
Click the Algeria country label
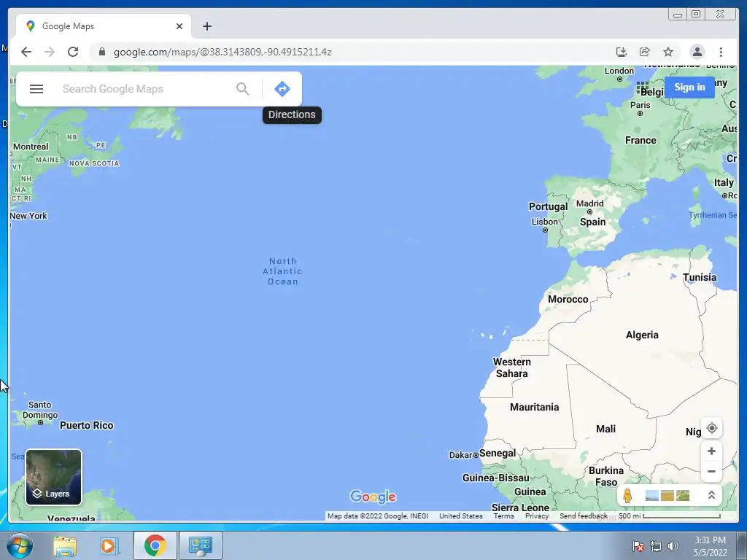[x=642, y=335]
